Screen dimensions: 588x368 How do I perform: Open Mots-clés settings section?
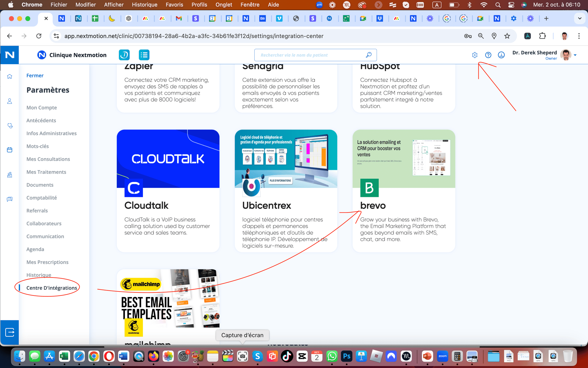(38, 146)
